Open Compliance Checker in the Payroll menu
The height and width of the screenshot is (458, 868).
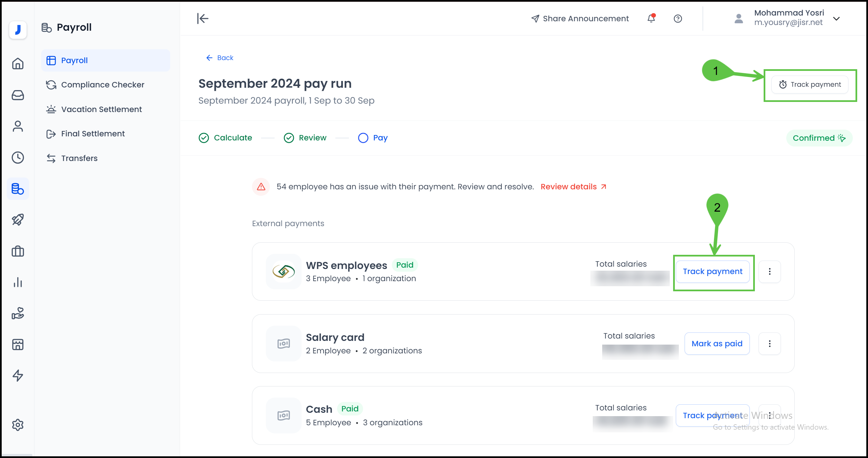[102, 85]
